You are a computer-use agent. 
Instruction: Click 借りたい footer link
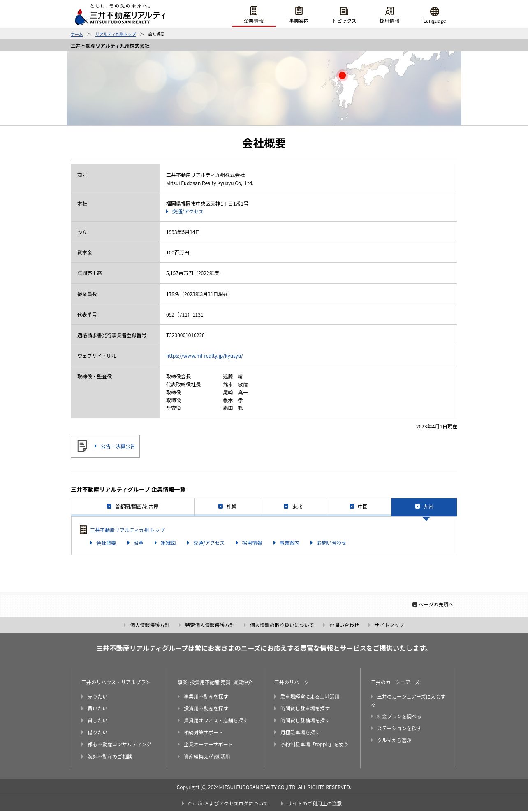point(97,732)
